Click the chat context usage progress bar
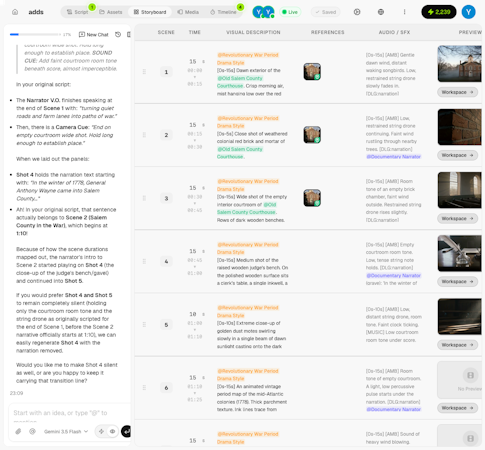 35,34
